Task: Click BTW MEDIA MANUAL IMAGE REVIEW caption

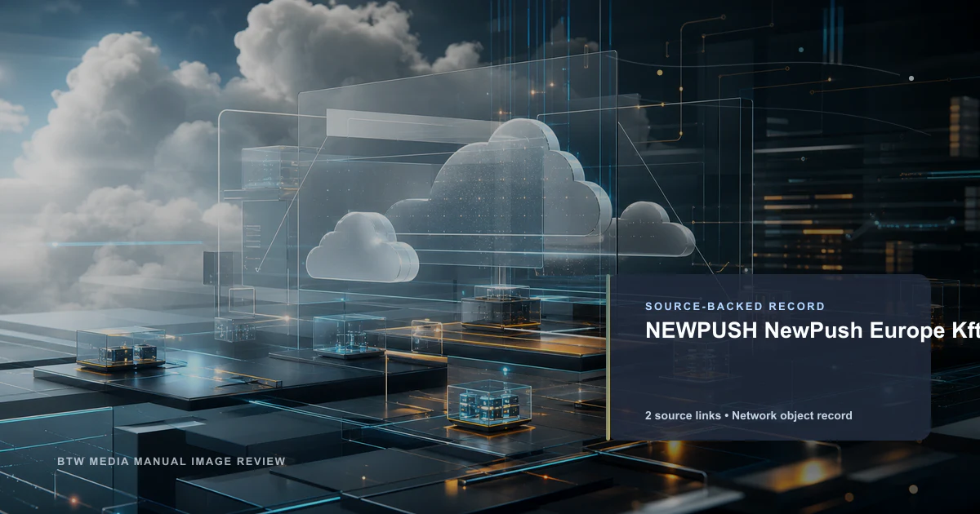Action: [x=171, y=462]
